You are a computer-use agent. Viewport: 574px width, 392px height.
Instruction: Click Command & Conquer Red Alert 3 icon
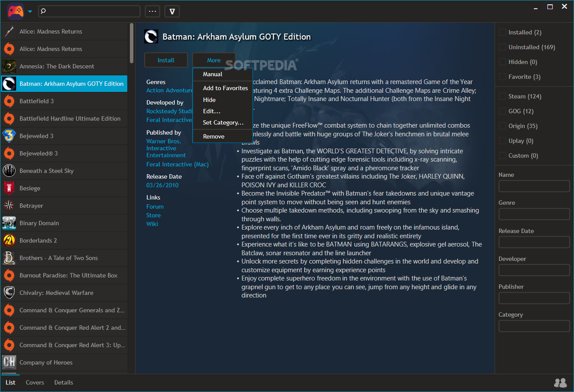coord(9,345)
